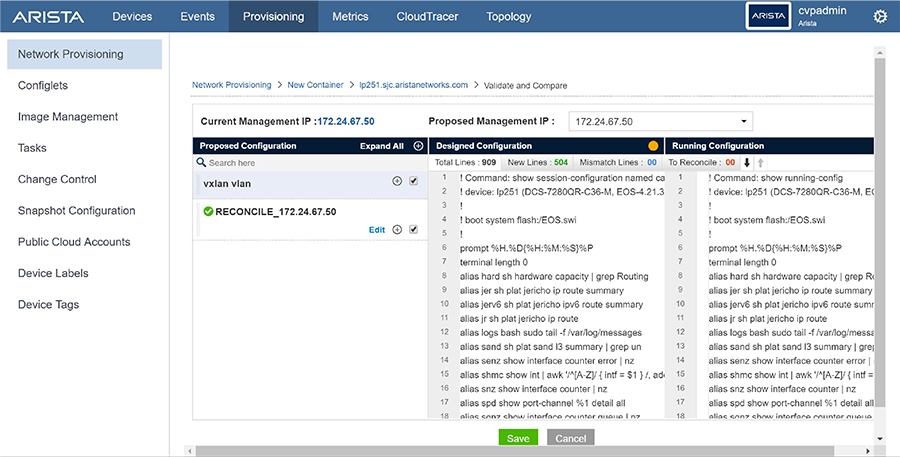Jump to next reconcile line down arrow
The width and height of the screenshot is (900, 457).
point(747,162)
